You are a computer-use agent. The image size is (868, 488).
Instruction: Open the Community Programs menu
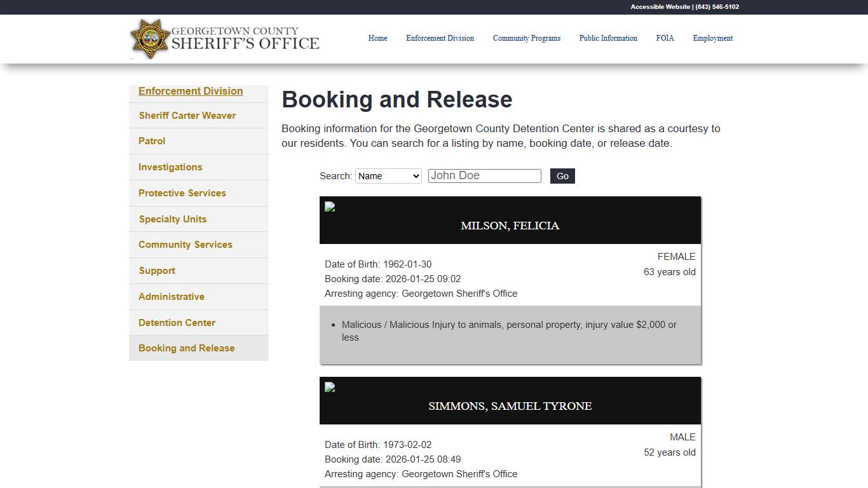coord(527,38)
